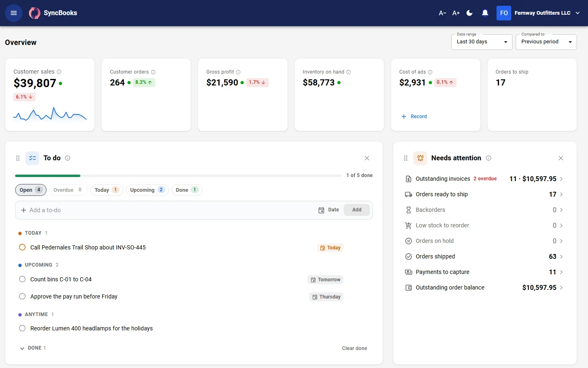Grab the Needs attention drag handle
588x368 pixels.
(405, 158)
